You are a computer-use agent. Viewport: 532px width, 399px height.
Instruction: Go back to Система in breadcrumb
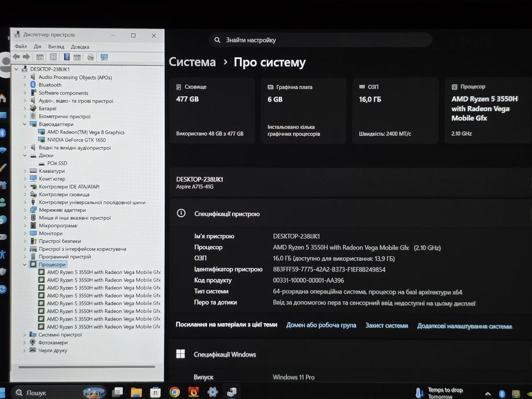[x=192, y=62]
